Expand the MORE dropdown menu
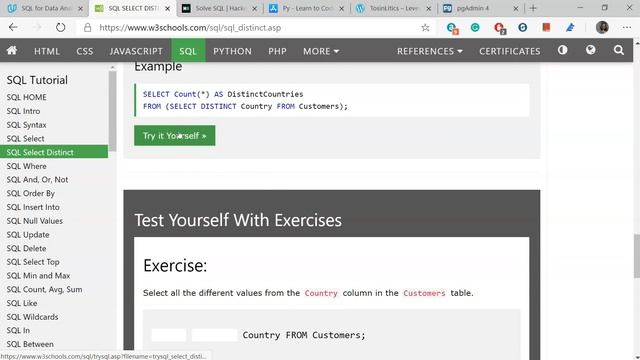 (x=321, y=51)
